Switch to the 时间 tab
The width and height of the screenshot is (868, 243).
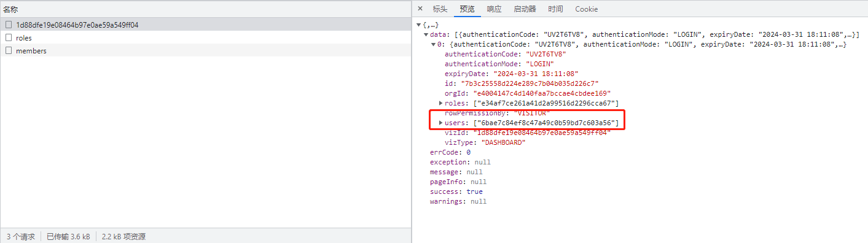pyautogui.click(x=555, y=9)
